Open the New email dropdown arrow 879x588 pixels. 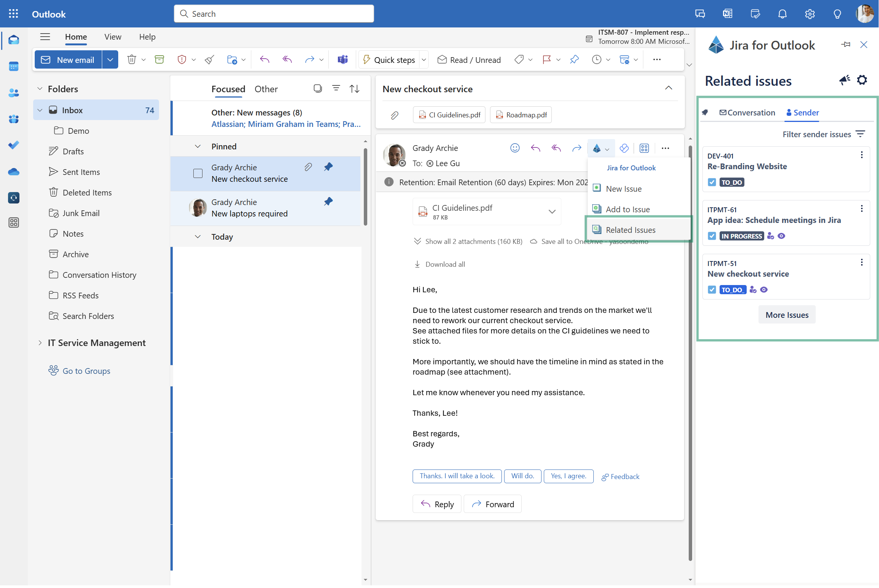click(110, 60)
